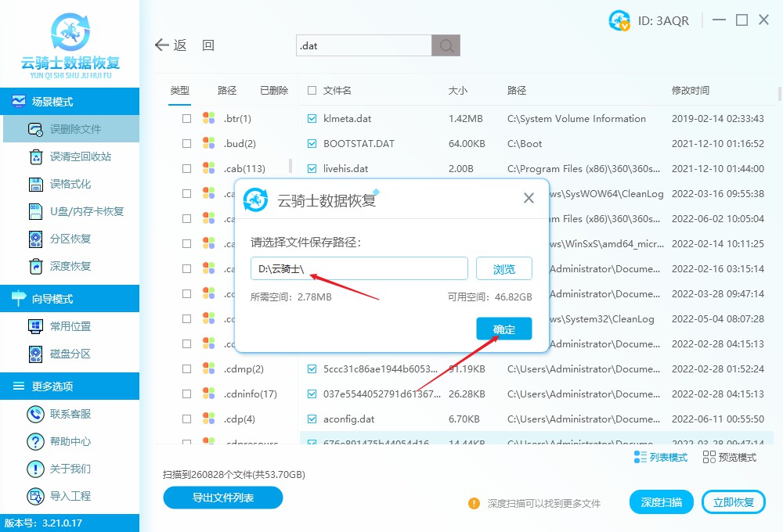This screenshot has width=783, height=532.
Task: Switch to the 已删除 tab
Action: [x=273, y=90]
